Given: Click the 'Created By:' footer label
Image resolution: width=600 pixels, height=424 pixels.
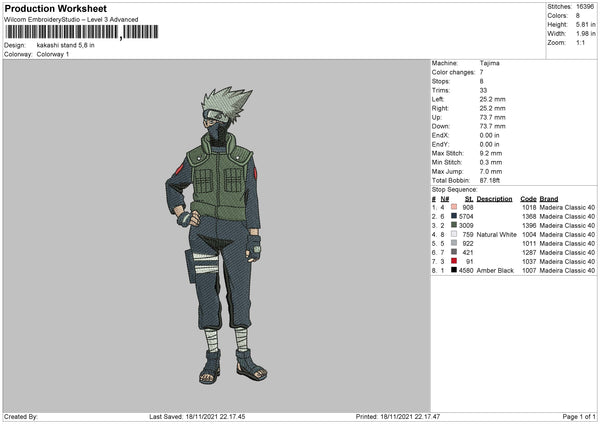Looking at the screenshot, I should click(x=21, y=416).
